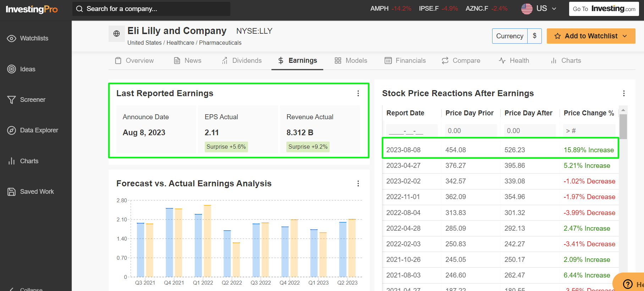This screenshot has width=644, height=291.
Task: Click the Q1 2022 earnings bars
Action: pos(203,241)
